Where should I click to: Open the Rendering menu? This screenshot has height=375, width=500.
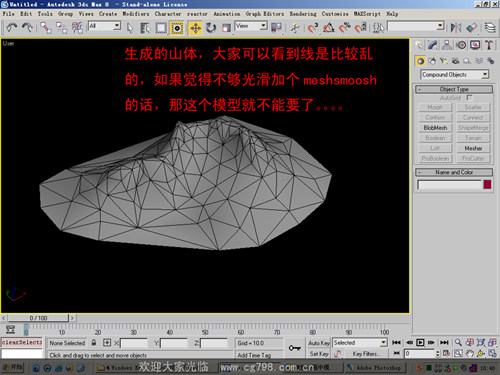(x=303, y=14)
